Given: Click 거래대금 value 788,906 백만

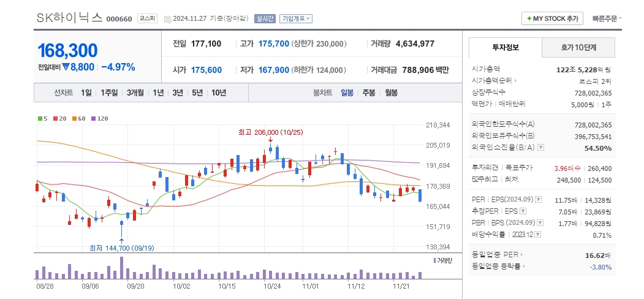Looking at the screenshot, I should pos(425,70).
